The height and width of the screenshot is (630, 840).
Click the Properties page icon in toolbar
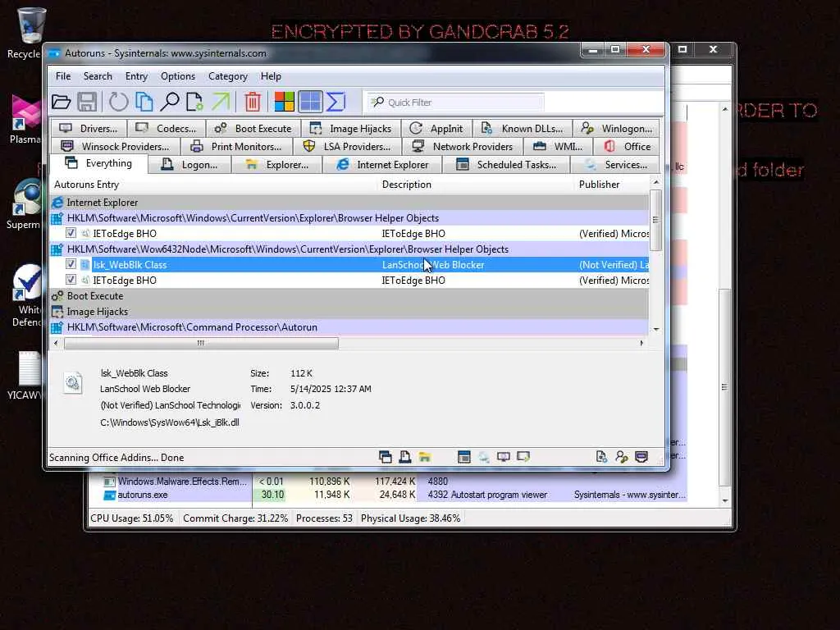click(194, 102)
